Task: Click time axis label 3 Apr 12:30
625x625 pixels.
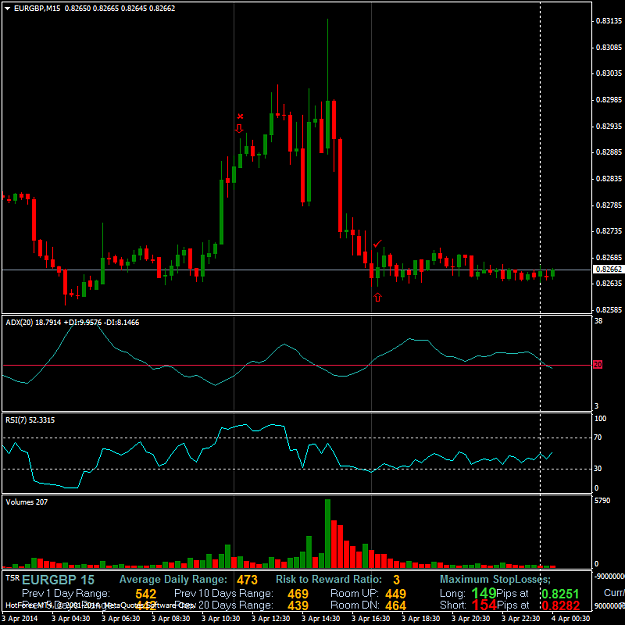Action: (x=271, y=619)
